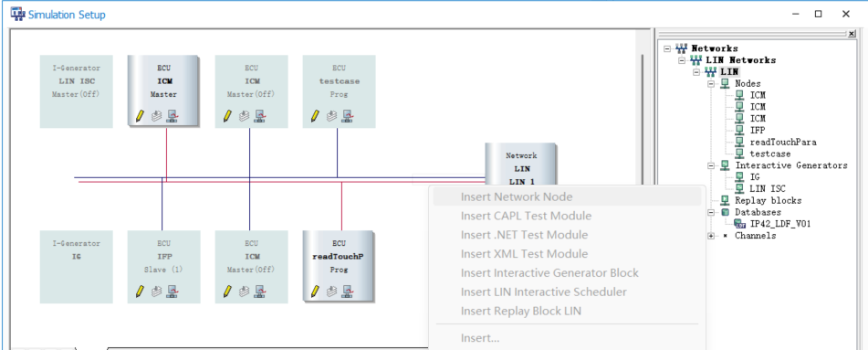Image resolution: width=868 pixels, height=350 pixels.
Task: Choose Insert Interactive Generator Block
Action: tap(567, 273)
